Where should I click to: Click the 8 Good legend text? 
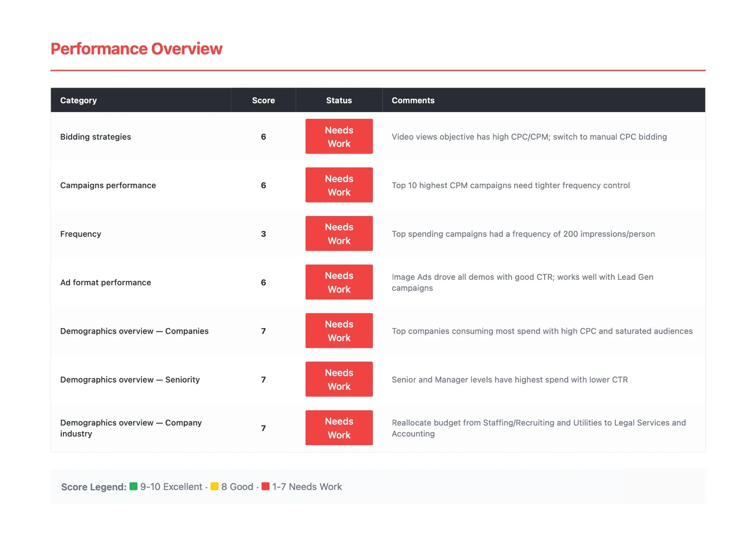[237, 487]
